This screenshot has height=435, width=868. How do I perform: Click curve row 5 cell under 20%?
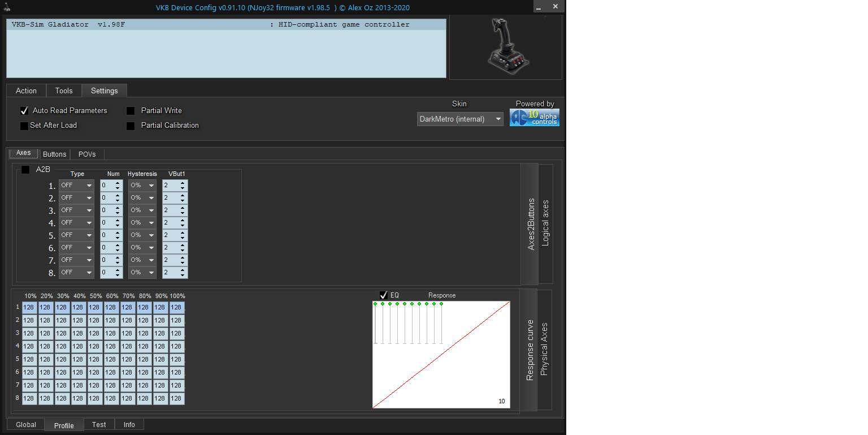tap(46, 360)
